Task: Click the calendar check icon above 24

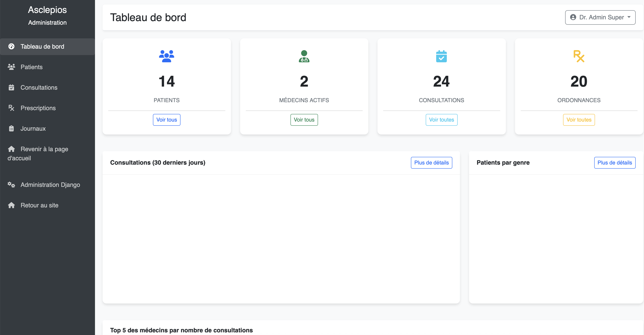Action: pyautogui.click(x=441, y=56)
